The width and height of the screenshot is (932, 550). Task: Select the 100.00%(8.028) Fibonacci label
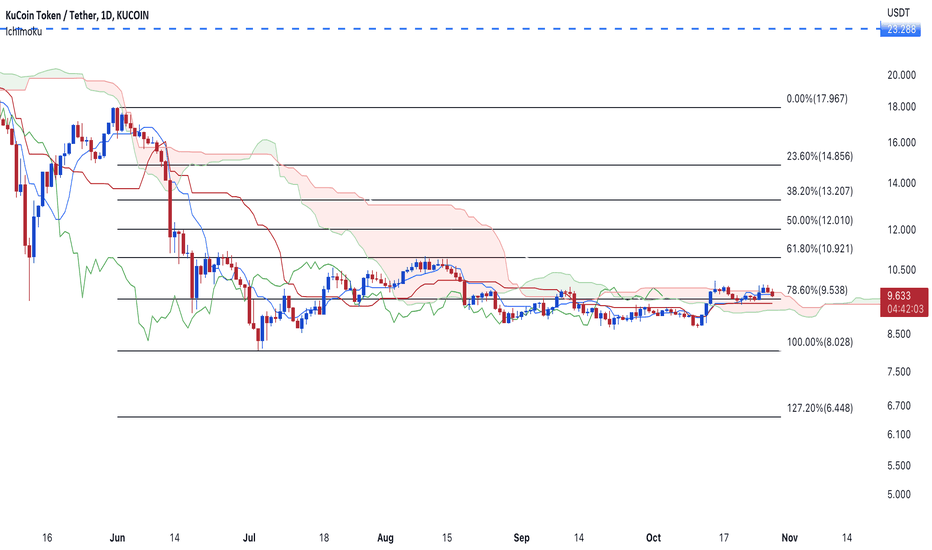click(x=820, y=342)
